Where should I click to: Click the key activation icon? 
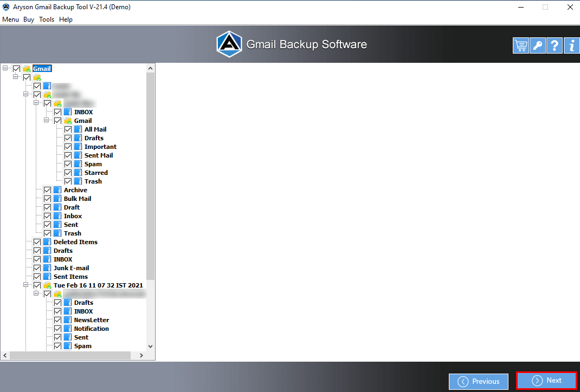coord(538,46)
